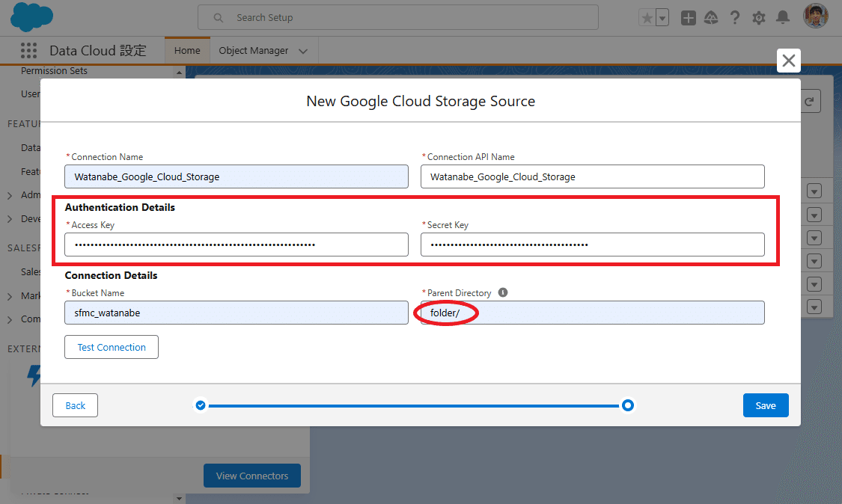Viewport: 842px width, 504px height.
Task: Click the Salesforce cloud logo
Action: click(x=31, y=17)
